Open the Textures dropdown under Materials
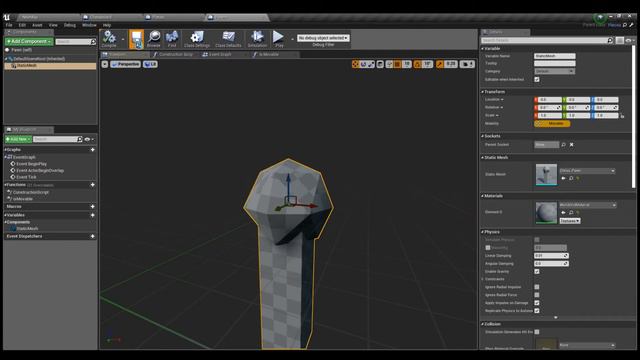Screen dimensions: 640x360 pos(570,221)
